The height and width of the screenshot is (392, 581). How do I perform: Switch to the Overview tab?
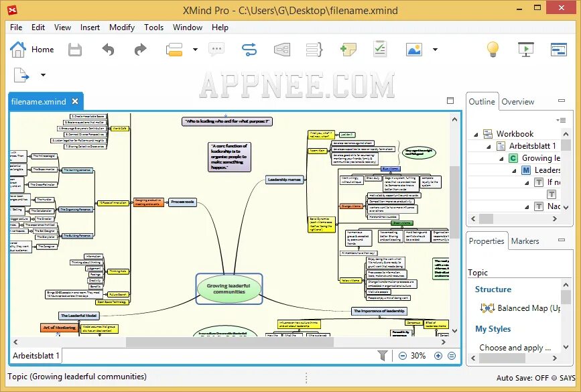[x=517, y=102]
